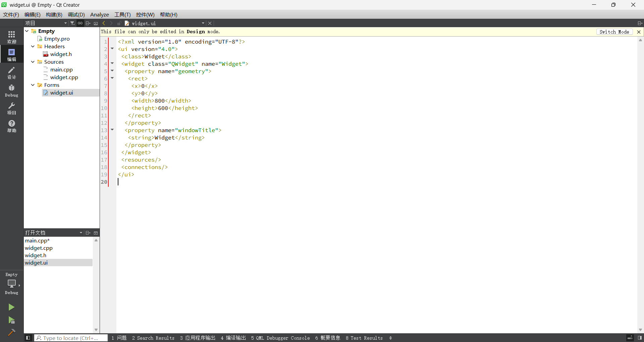Open the Help (帮助) mode

click(x=12, y=126)
